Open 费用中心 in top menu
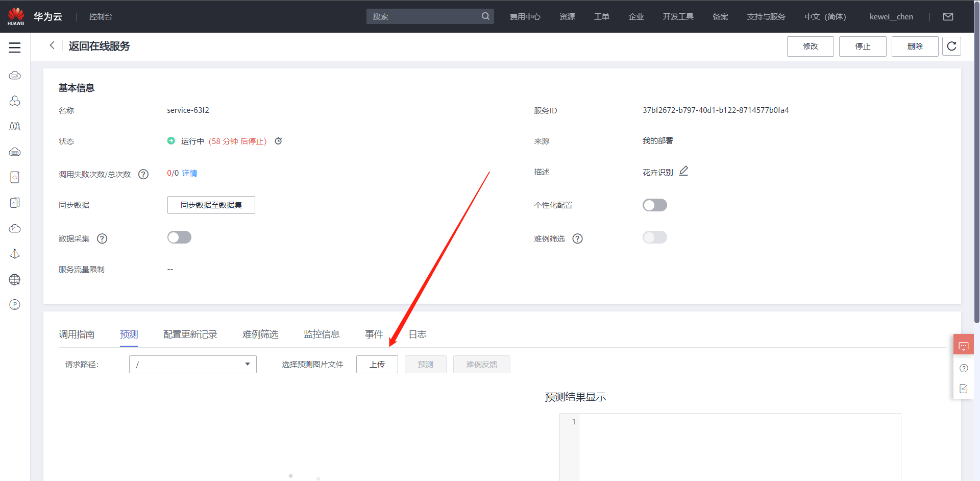This screenshot has height=481, width=980. (525, 17)
